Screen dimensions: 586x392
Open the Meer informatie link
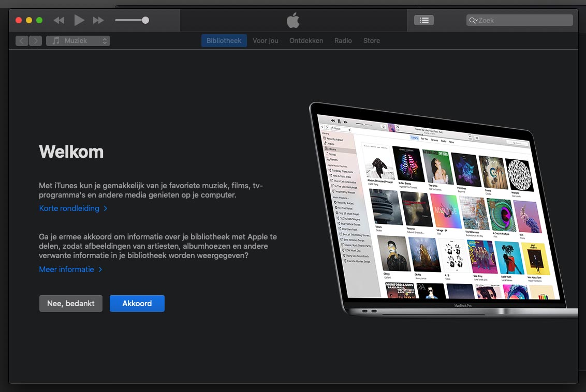point(70,269)
